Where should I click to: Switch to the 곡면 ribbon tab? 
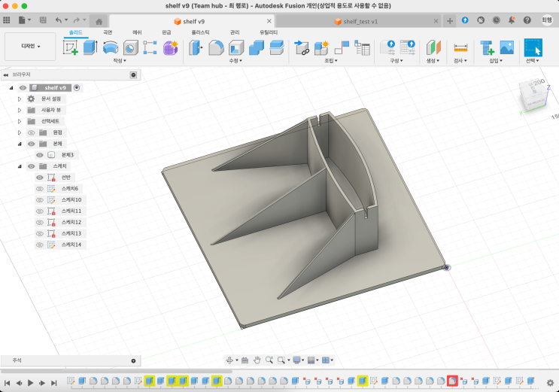(108, 32)
